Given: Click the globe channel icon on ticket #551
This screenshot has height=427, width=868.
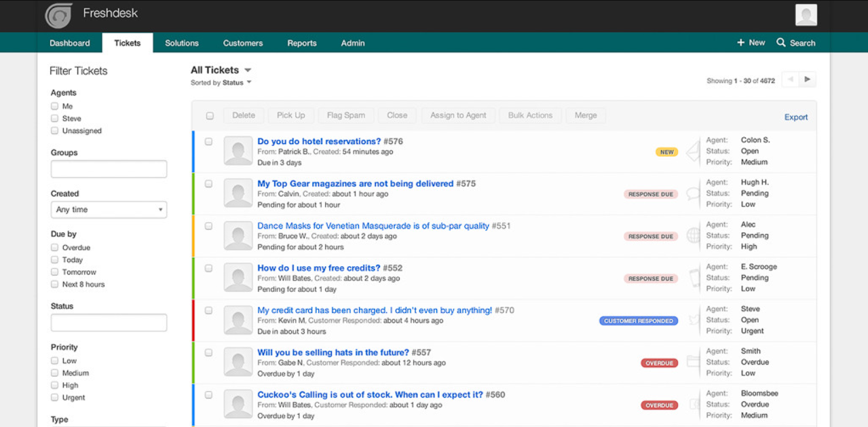Looking at the screenshot, I should pos(693,235).
